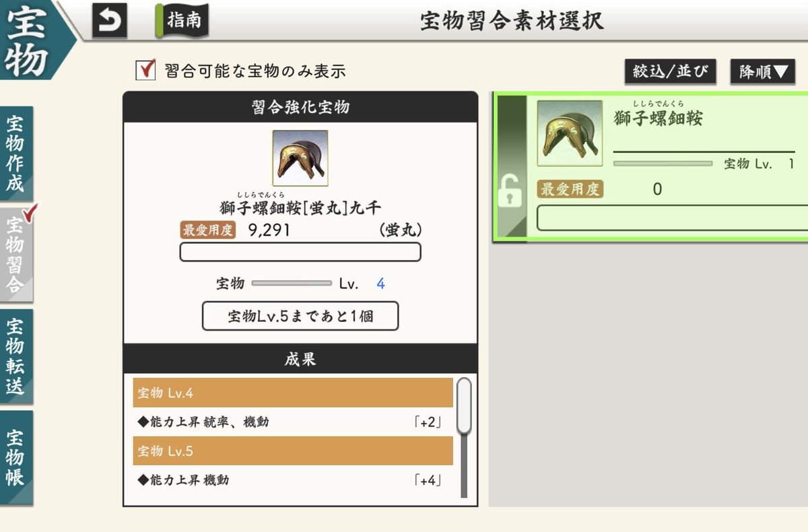Click 獅子螺鈿鞍[蛍丸]九千 item name
The height and width of the screenshot is (532, 808).
coord(300,207)
